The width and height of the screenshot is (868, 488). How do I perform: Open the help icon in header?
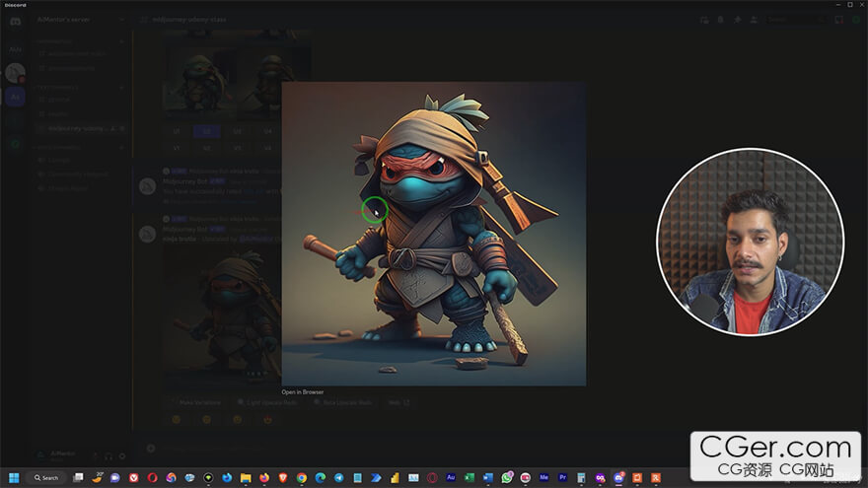[x=856, y=20]
